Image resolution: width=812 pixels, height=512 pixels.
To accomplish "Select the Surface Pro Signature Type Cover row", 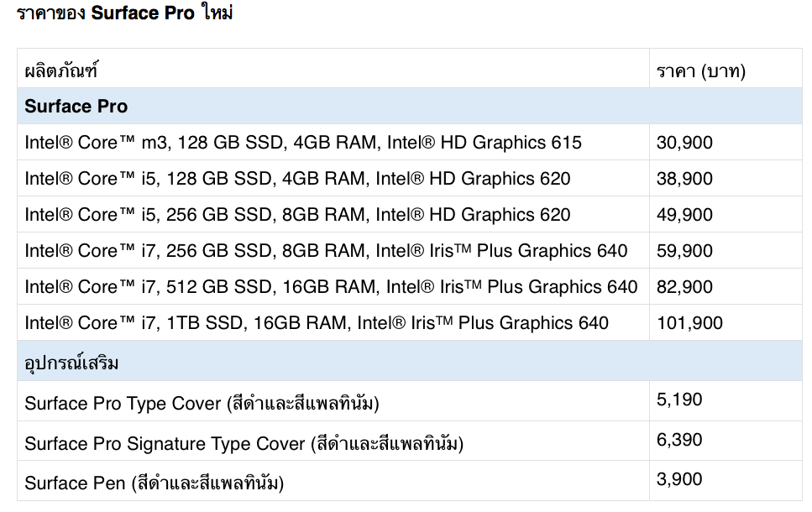I will tap(244, 443).
